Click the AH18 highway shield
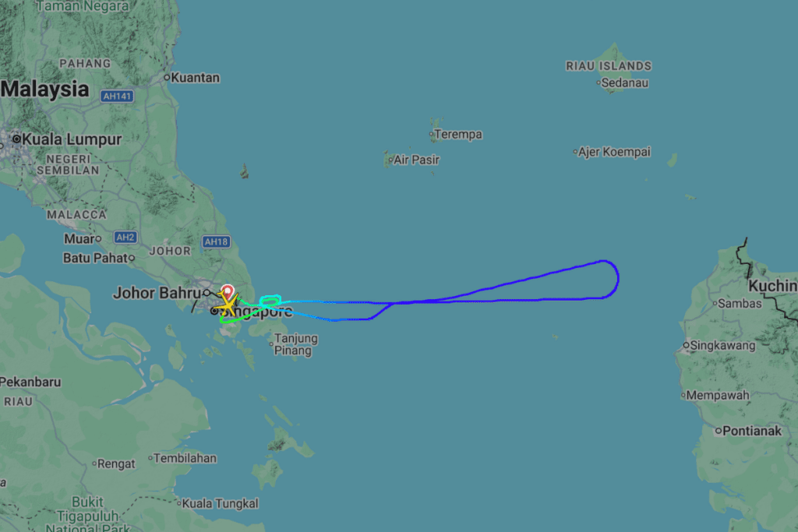Image resolution: width=798 pixels, height=532 pixels. pyautogui.click(x=217, y=241)
